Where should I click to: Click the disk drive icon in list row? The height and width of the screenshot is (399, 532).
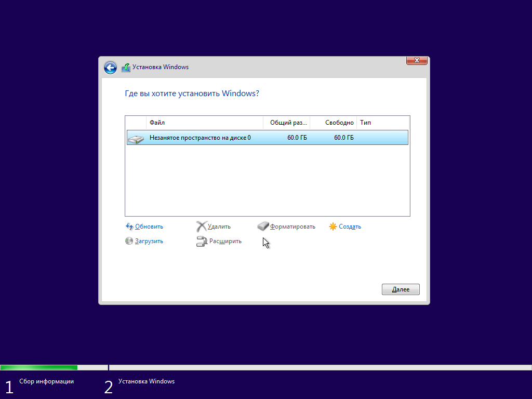(x=136, y=138)
